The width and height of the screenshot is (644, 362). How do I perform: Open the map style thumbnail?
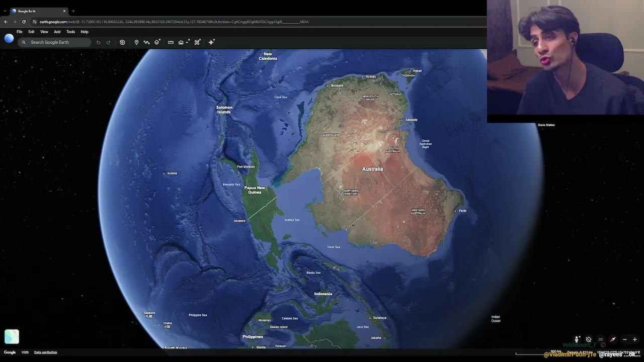(12, 336)
